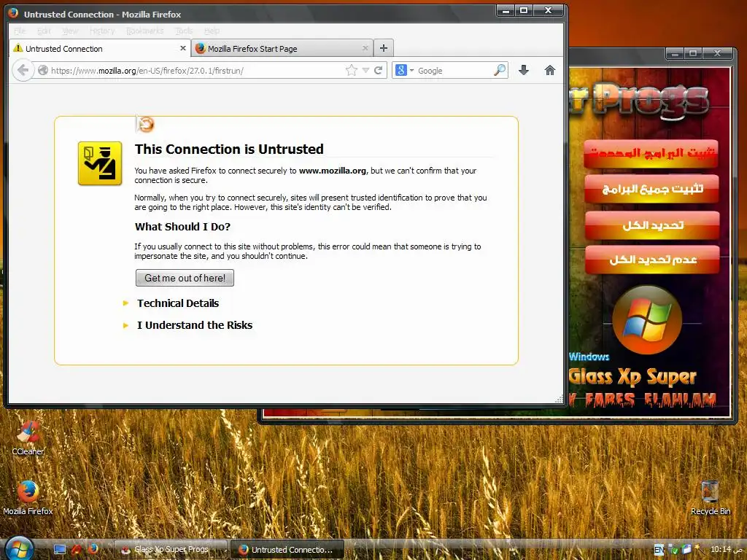Screen dimensions: 747x560
Task: Open the Mozilla Firefox desktop icon
Action: pos(28,497)
